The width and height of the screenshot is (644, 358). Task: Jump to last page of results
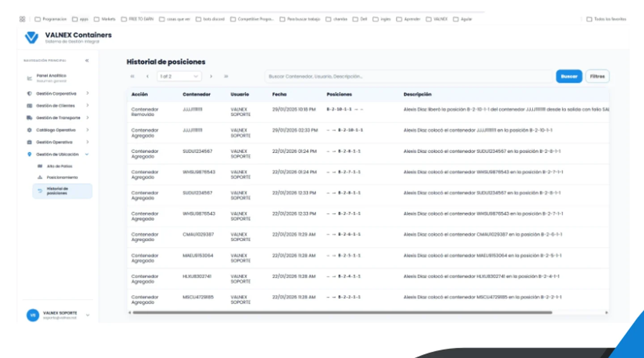pos(226,77)
